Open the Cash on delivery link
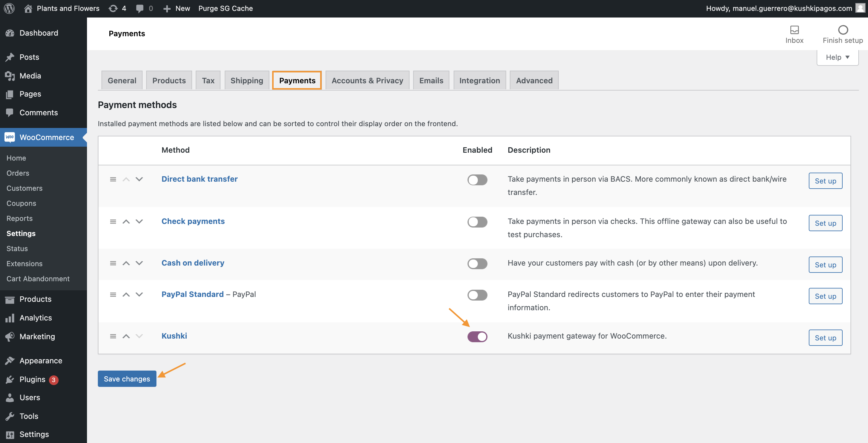 tap(193, 263)
